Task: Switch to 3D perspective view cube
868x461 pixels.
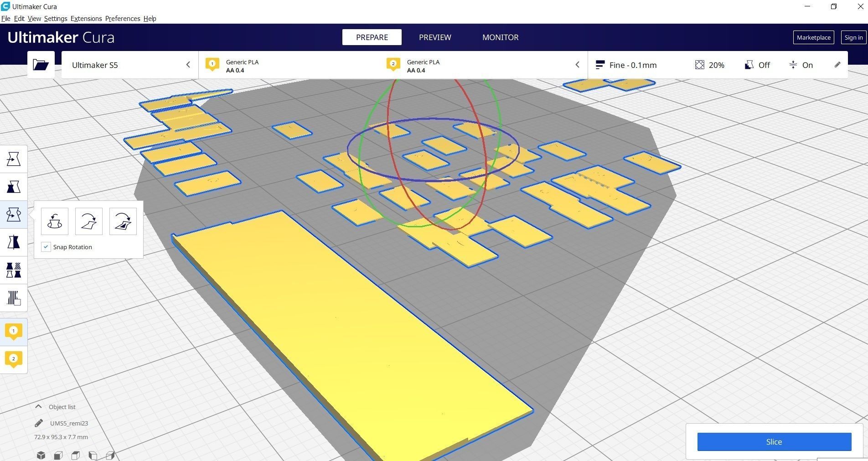Action: [41, 455]
